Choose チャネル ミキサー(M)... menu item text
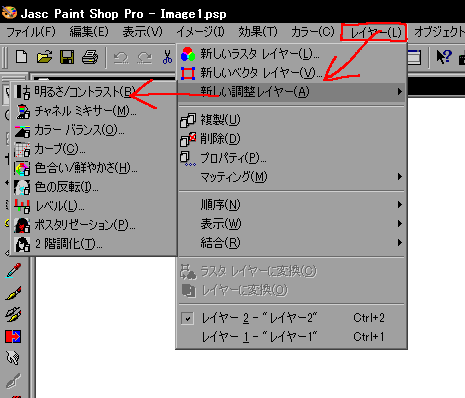The width and height of the screenshot is (465, 398). pos(85,111)
